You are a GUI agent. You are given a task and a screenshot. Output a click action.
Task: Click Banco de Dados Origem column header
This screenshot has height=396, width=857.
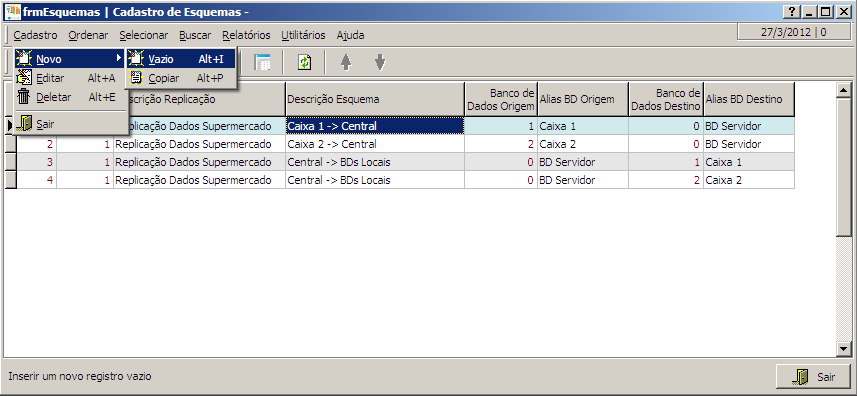[501, 99]
